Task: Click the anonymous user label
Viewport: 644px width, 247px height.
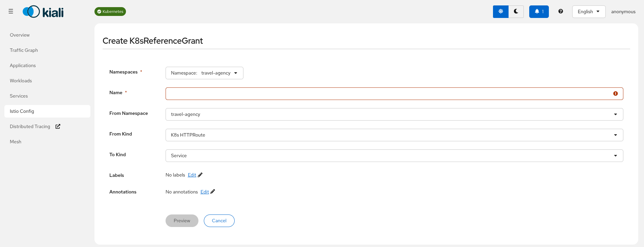Action: pos(623,12)
